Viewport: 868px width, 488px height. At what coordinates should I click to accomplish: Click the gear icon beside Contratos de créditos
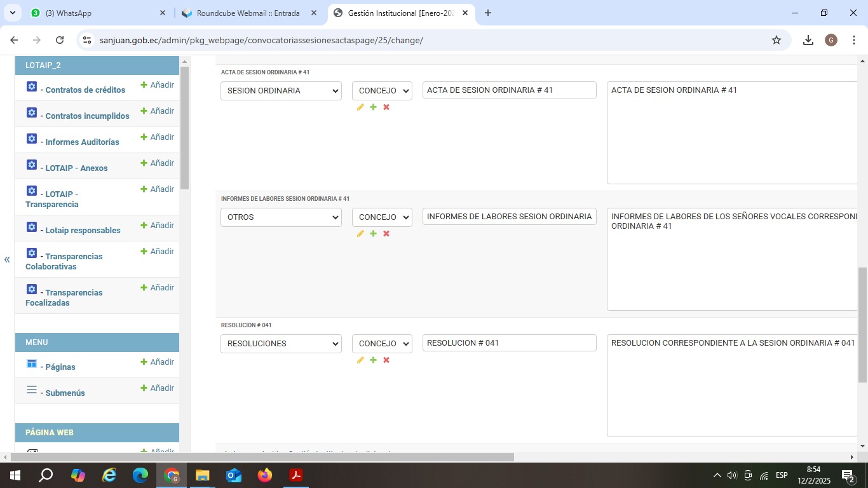click(32, 86)
